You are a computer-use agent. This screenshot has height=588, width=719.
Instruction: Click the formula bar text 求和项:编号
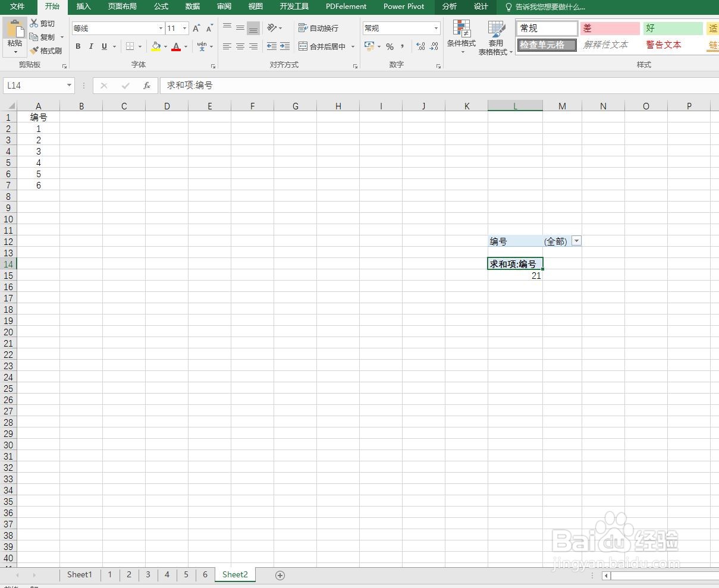pyautogui.click(x=190, y=86)
